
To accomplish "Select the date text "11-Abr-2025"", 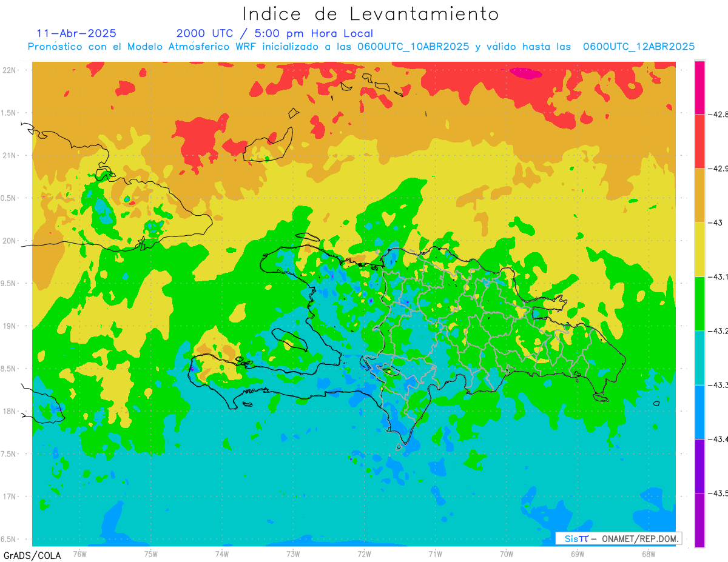I will point(77,33).
